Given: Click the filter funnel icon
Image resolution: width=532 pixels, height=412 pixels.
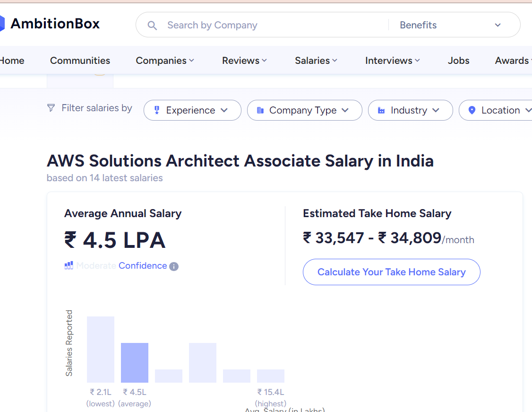Looking at the screenshot, I should pos(51,108).
